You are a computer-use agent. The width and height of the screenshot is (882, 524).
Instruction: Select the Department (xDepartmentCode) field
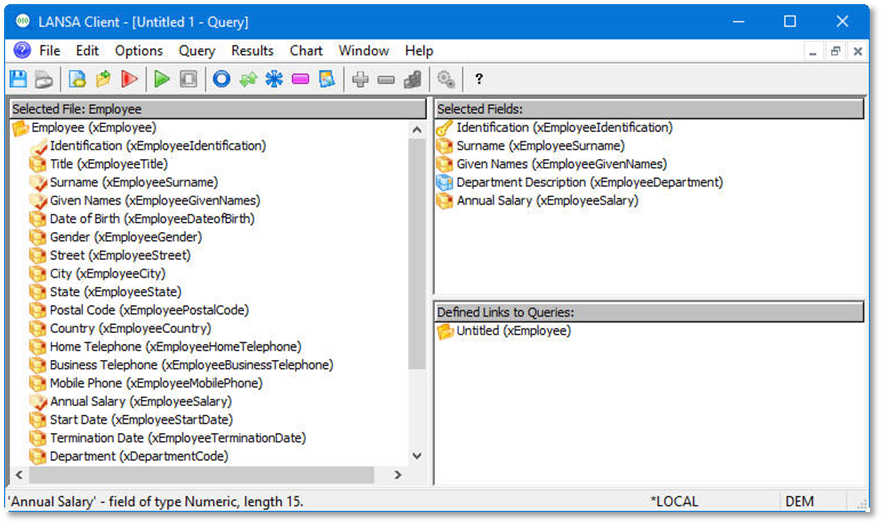pyautogui.click(x=139, y=457)
